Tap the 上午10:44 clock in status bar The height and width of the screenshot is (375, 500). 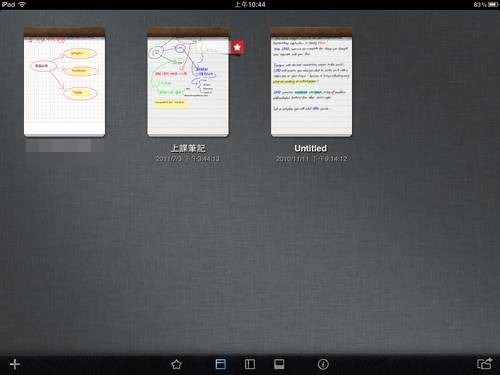pos(250,4)
